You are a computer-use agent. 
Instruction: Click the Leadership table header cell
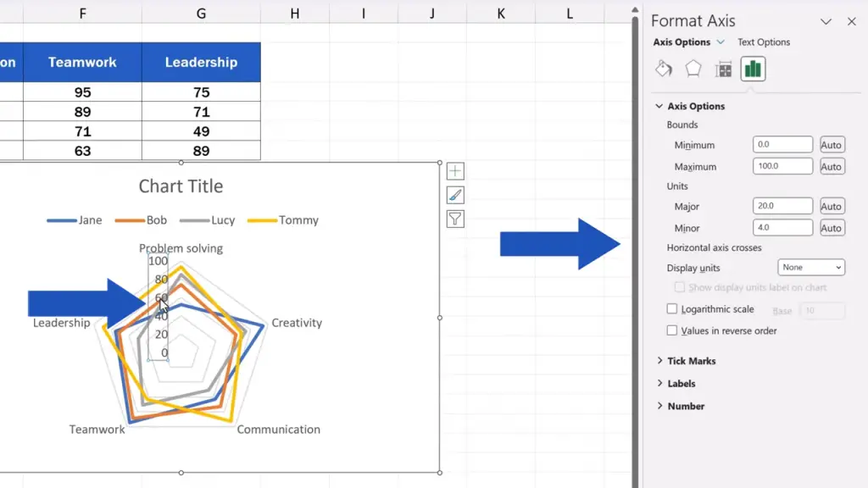click(201, 63)
